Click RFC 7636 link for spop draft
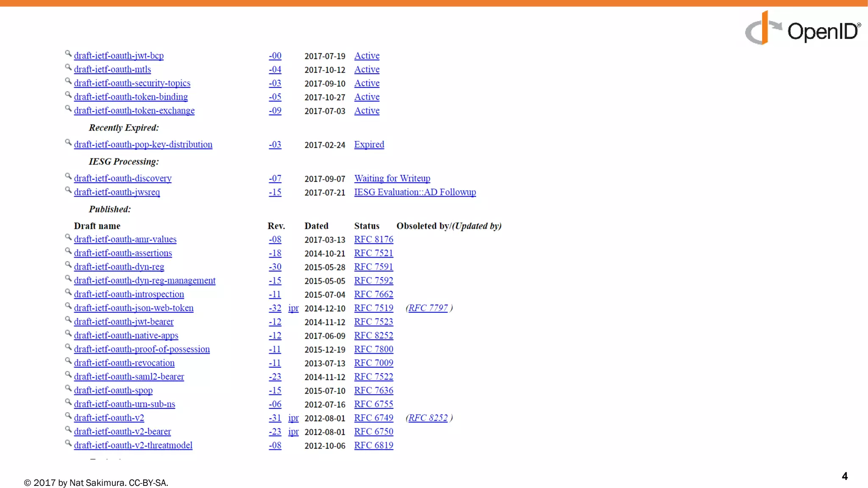Image resolution: width=868 pixels, height=488 pixels. (373, 390)
